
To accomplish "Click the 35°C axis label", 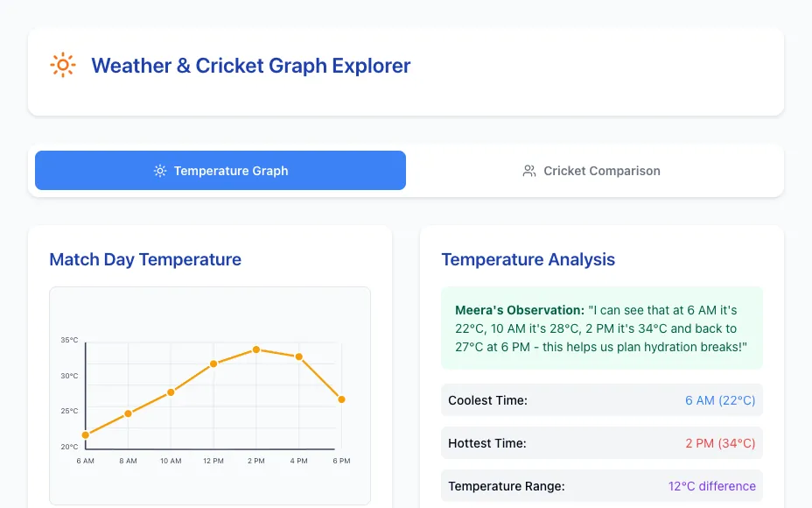I will [69, 340].
